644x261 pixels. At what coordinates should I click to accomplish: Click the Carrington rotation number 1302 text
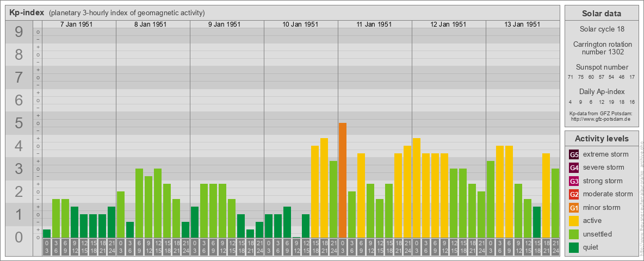pyautogui.click(x=602, y=48)
